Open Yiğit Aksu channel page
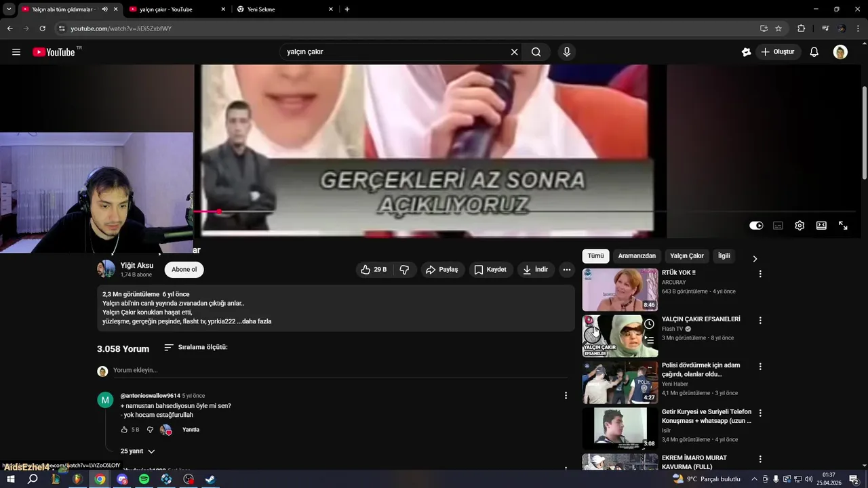This screenshot has width=868, height=488. coord(137,266)
